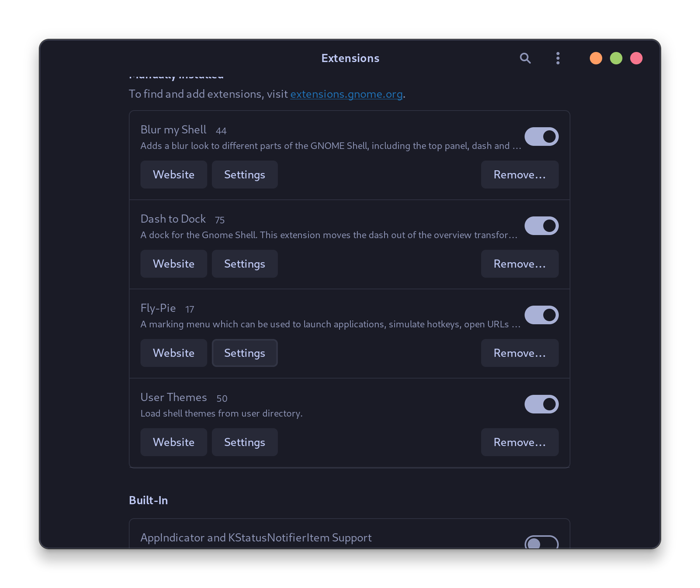Remove the User Themes extension
The image size is (700, 588).
[520, 442]
